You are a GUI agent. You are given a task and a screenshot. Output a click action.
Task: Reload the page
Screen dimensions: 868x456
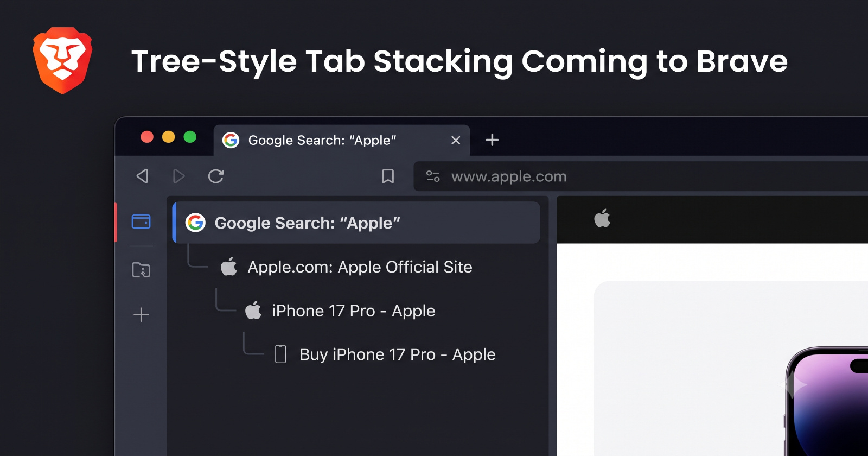216,176
